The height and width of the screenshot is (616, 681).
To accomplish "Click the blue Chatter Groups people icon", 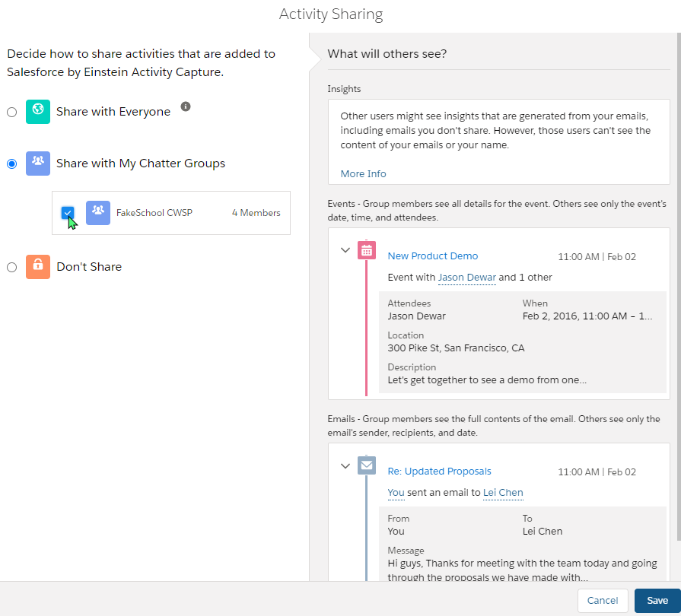I will pyautogui.click(x=38, y=164).
